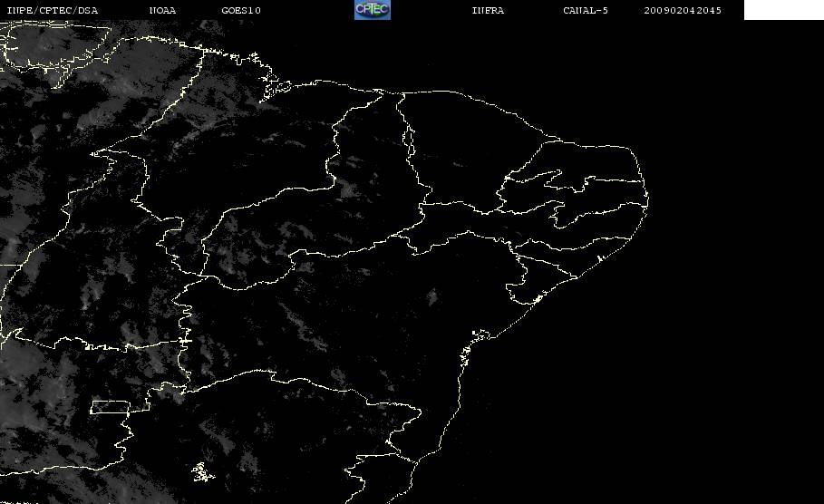Click the small gray cloud inside Piauí state

pyautogui.click(x=347, y=189)
